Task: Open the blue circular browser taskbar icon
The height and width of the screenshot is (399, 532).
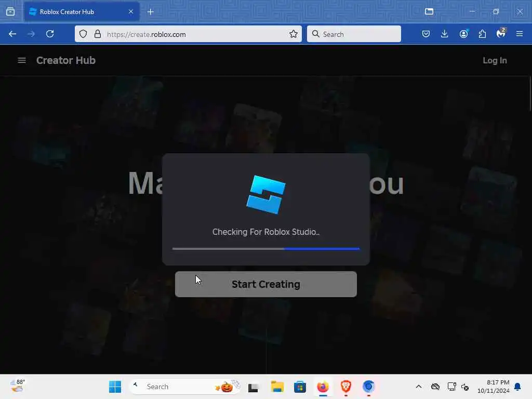Action: pyautogui.click(x=368, y=387)
